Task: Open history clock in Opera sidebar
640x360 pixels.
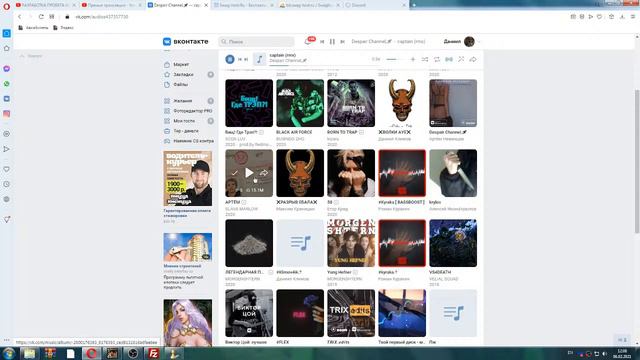Action: 7,184
